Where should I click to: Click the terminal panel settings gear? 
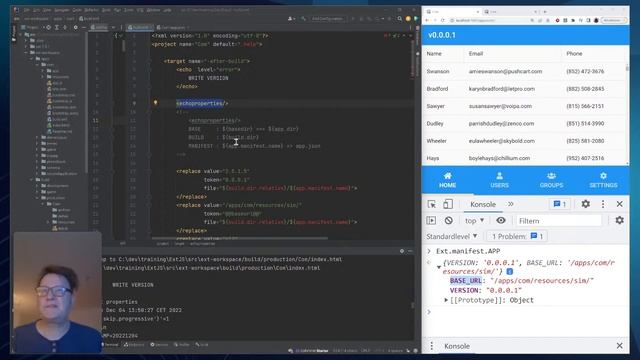pyautogui.click(x=402, y=251)
